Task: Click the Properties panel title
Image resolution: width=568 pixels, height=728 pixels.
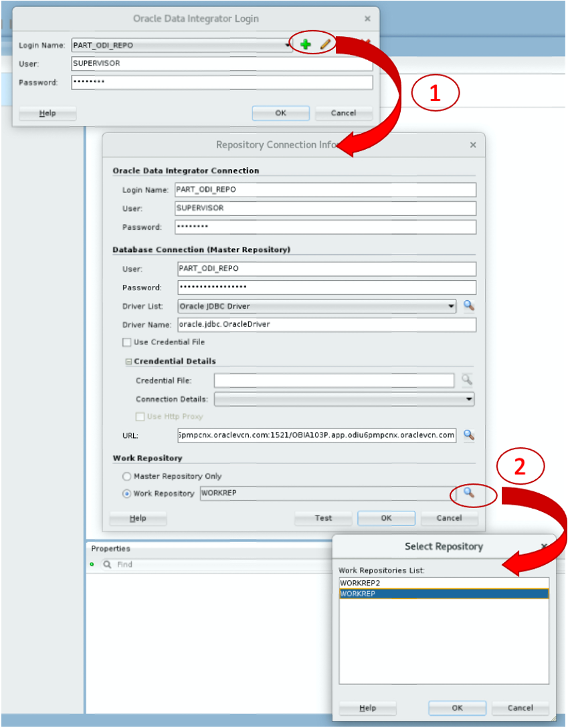Action: (110, 549)
